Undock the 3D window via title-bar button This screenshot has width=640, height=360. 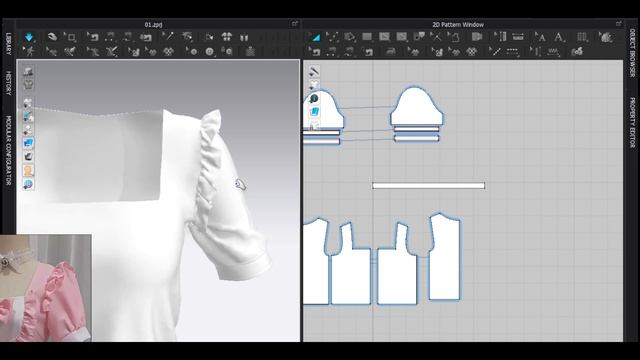point(295,24)
